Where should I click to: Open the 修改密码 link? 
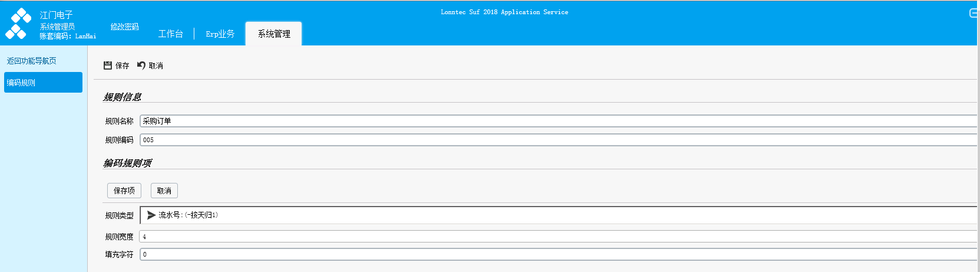pos(125,27)
